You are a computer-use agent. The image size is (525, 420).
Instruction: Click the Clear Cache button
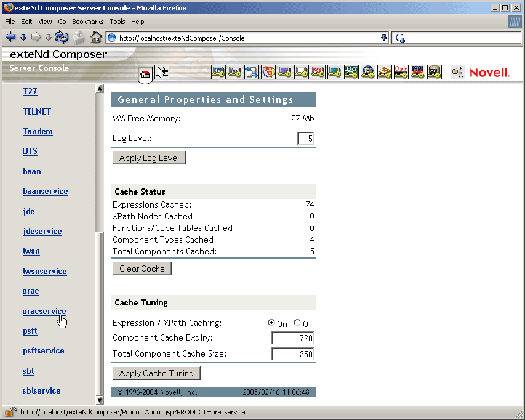click(x=142, y=269)
